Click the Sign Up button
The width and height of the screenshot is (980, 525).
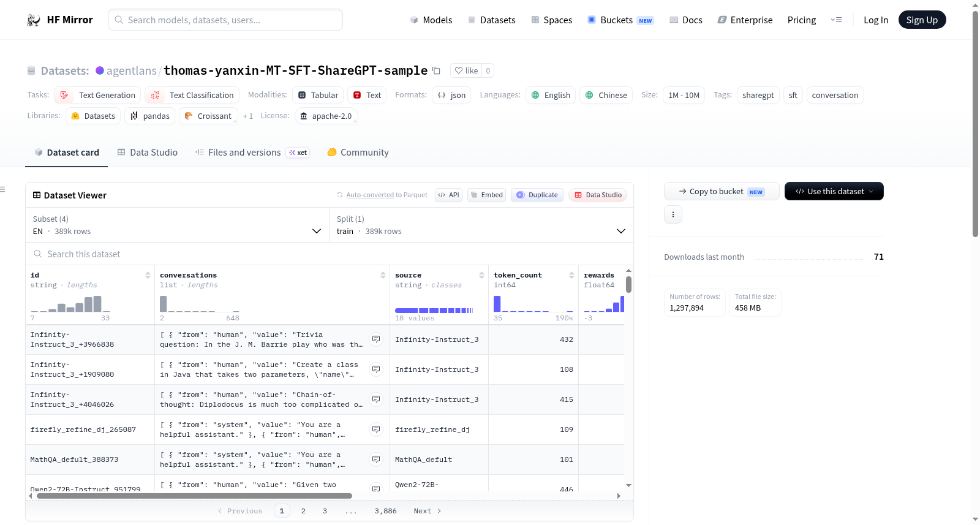[922, 20]
